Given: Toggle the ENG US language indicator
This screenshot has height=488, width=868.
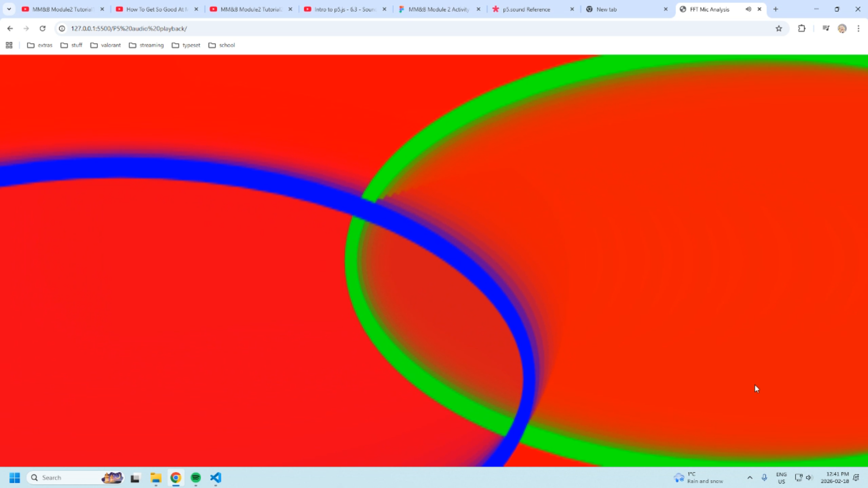Looking at the screenshot, I should [781, 478].
